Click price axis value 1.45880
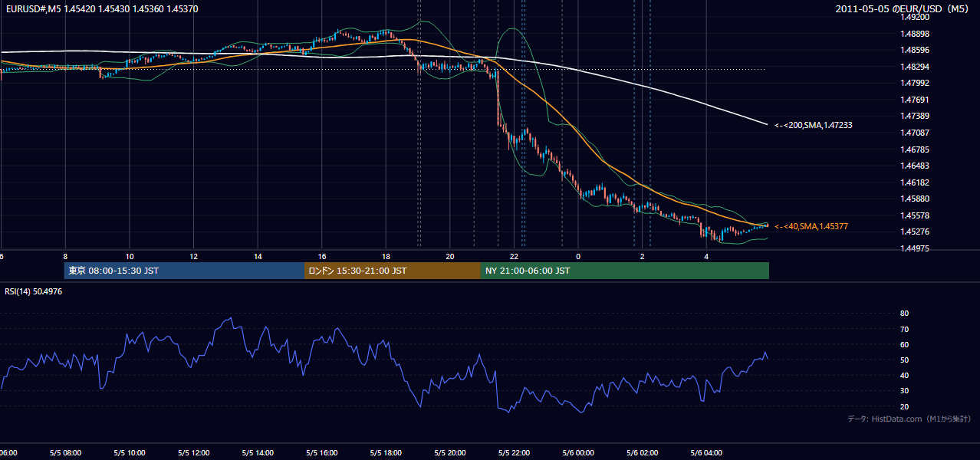 pos(915,199)
